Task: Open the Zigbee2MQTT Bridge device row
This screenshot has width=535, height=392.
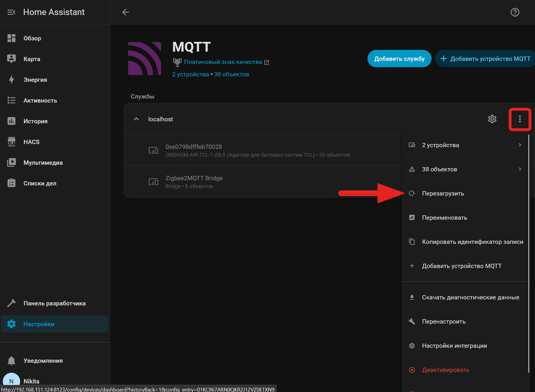Action: 263,182
